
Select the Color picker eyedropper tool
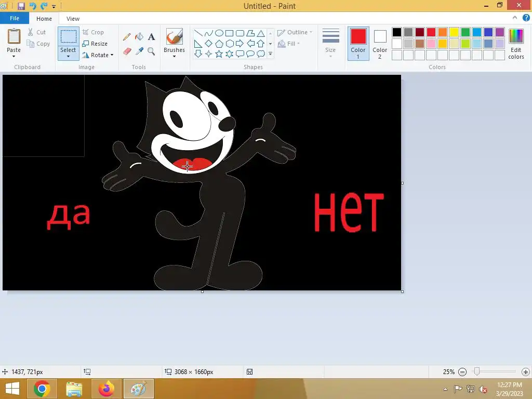139,51
